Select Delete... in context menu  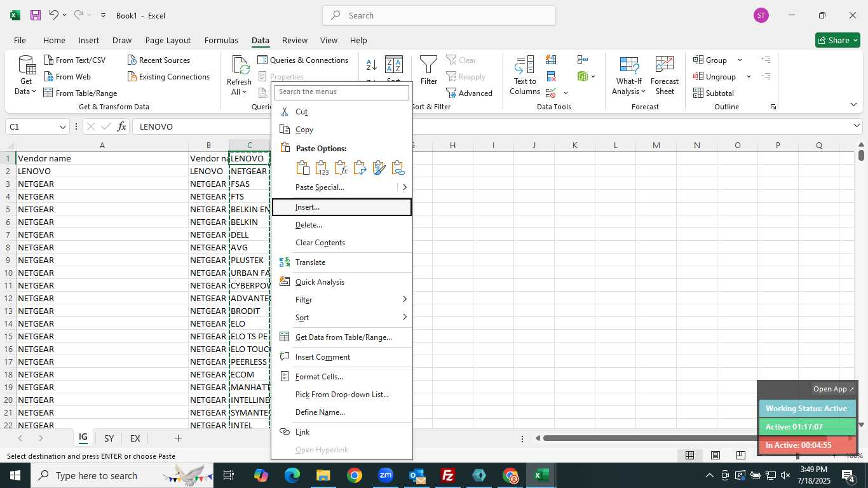click(x=342, y=225)
